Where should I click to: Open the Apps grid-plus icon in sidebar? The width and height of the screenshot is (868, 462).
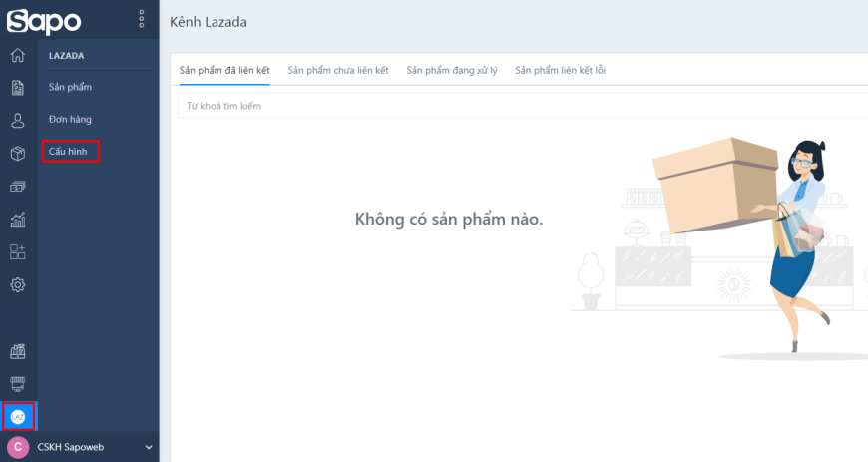[18, 252]
